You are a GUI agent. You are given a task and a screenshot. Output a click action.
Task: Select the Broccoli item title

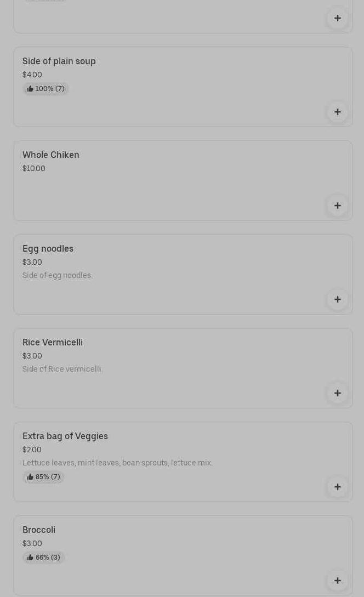click(39, 530)
